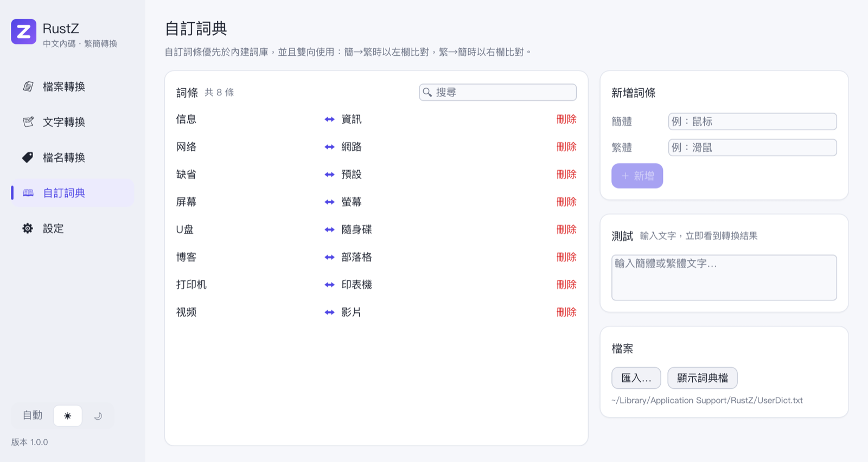Delete the 缺省 entry
868x462 pixels.
[566, 175]
